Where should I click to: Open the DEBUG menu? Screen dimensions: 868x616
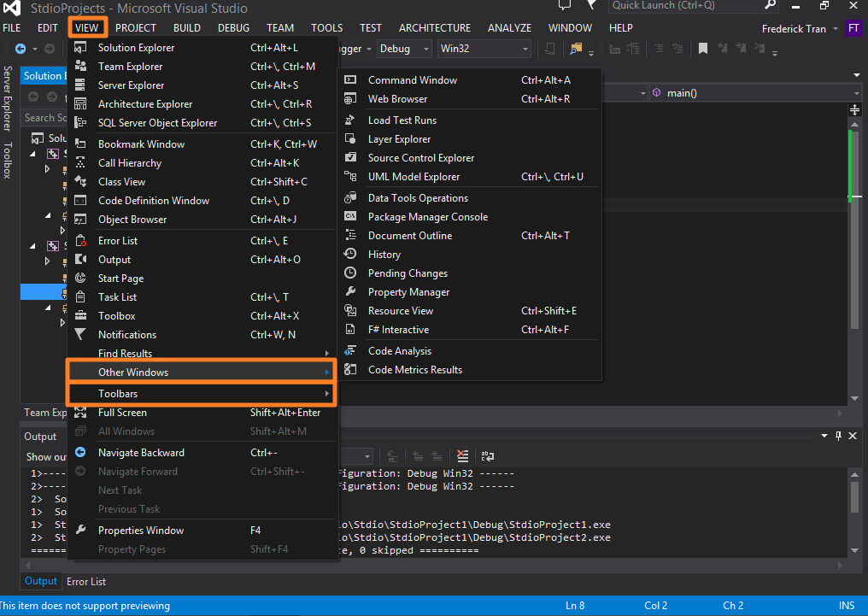pos(233,27)
